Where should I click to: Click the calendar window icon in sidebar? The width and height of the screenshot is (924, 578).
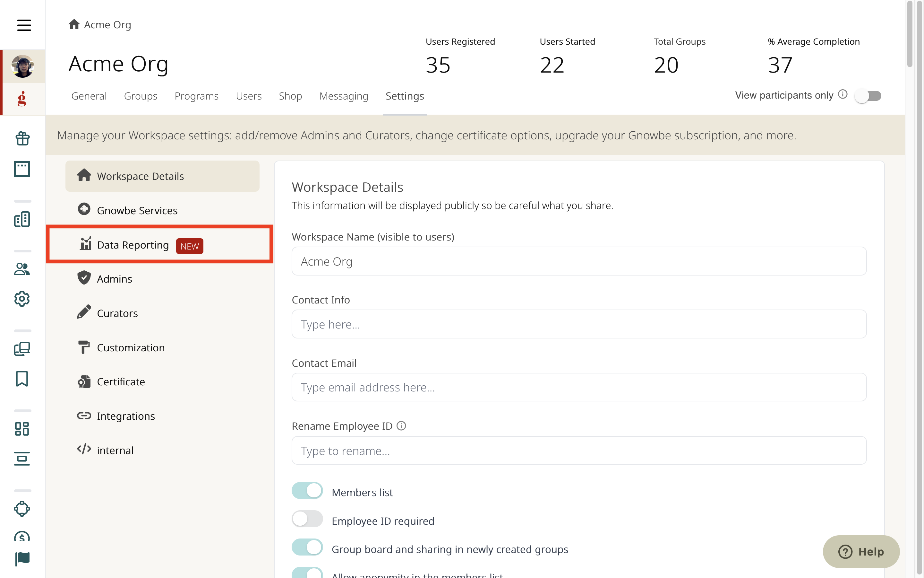(22, 169)
